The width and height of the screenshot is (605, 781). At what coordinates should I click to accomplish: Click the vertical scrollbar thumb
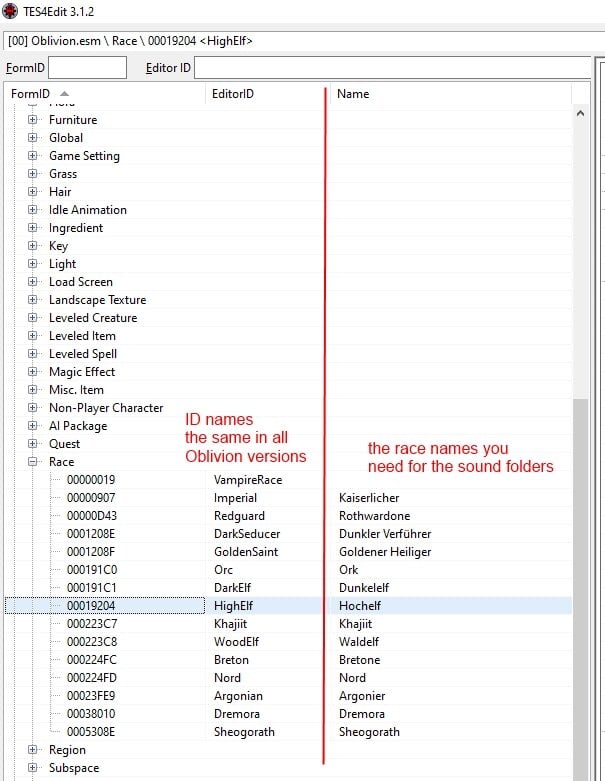(x=580, y=588)
